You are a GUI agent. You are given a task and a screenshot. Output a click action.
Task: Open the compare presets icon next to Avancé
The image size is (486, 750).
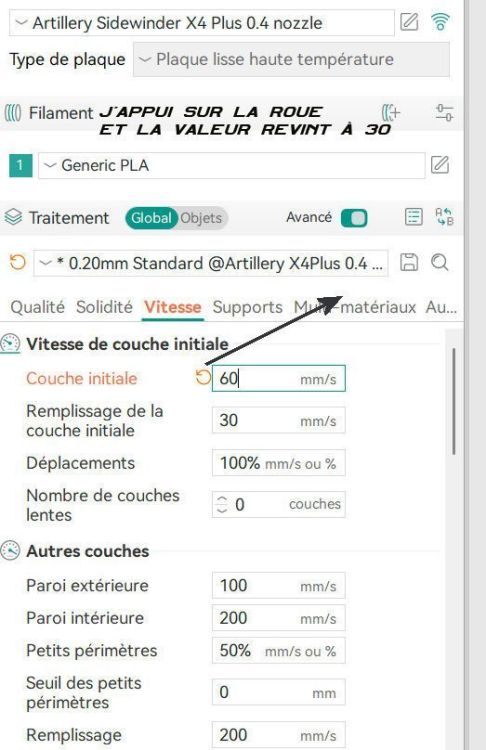pyautogui.click(x=444, y=217)
